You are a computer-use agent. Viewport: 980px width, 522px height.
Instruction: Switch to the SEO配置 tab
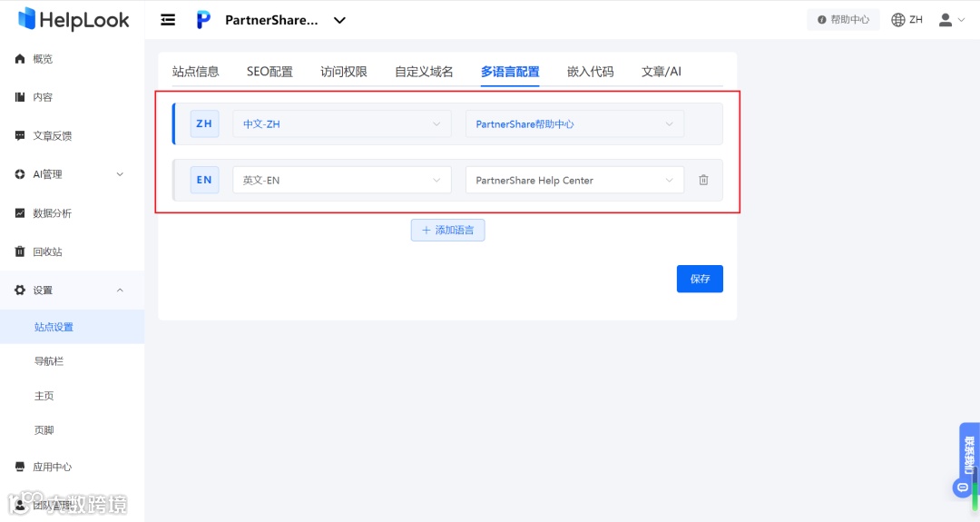pyautogui.click(x=269, y=72)
